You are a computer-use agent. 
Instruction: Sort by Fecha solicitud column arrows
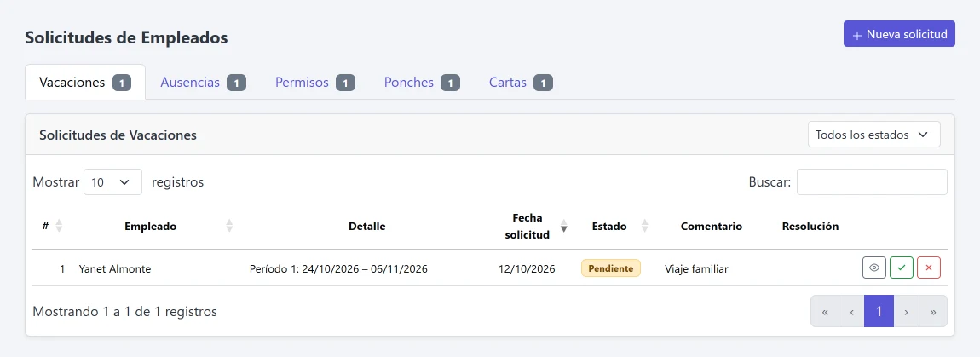tap(564, 226)
